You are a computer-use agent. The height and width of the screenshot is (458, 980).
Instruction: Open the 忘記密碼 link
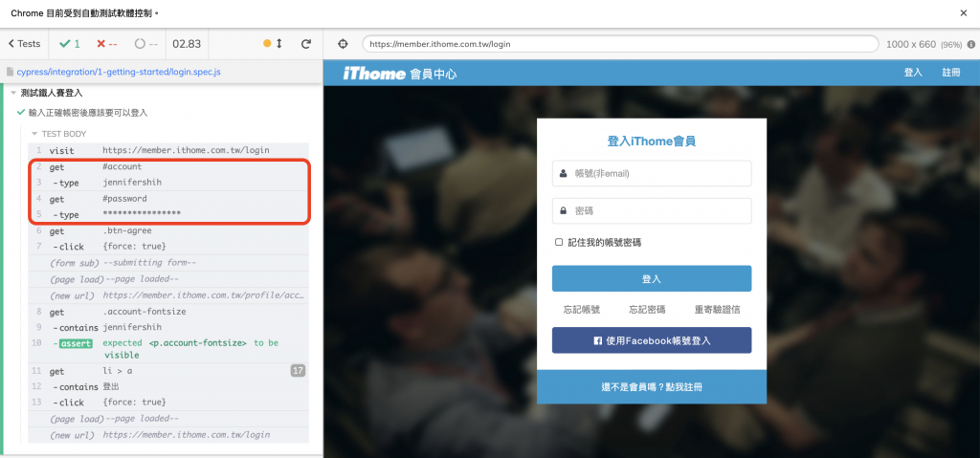point(647,309)
